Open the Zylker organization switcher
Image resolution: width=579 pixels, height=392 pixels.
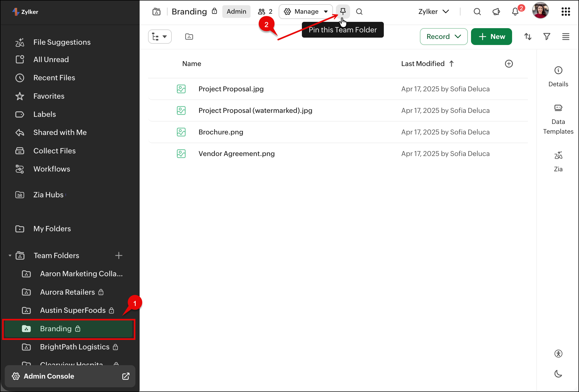(434, 12)
